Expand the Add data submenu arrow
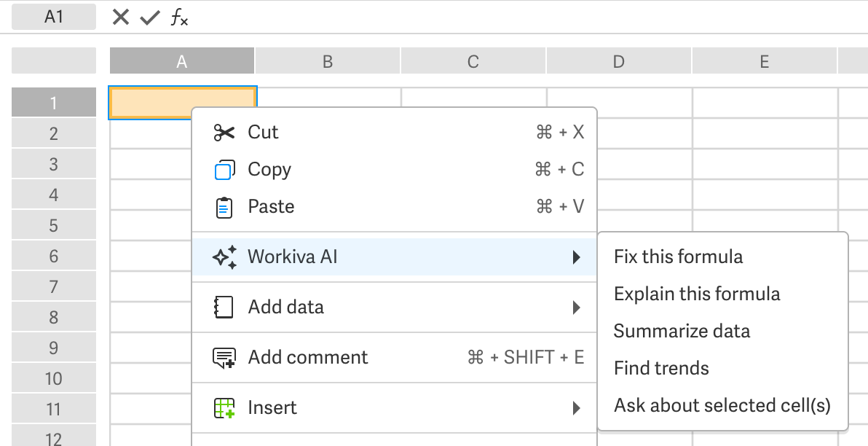 (576, 308)
